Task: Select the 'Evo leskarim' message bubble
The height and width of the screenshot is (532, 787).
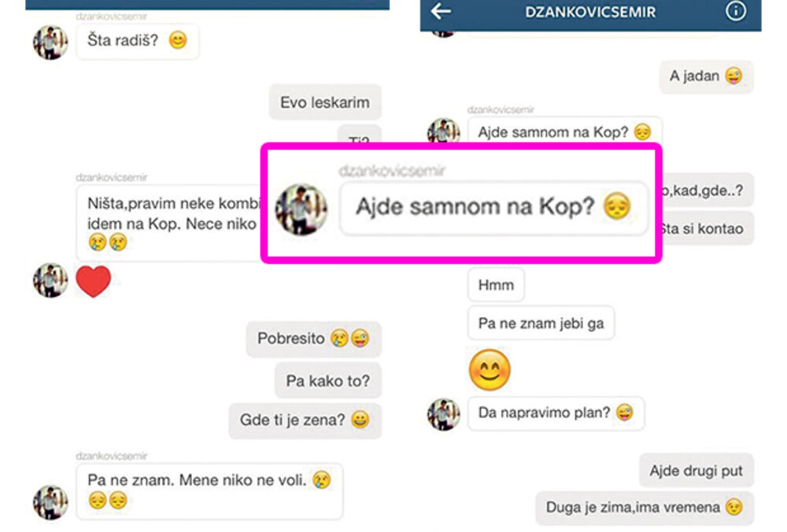Action: 325,102
